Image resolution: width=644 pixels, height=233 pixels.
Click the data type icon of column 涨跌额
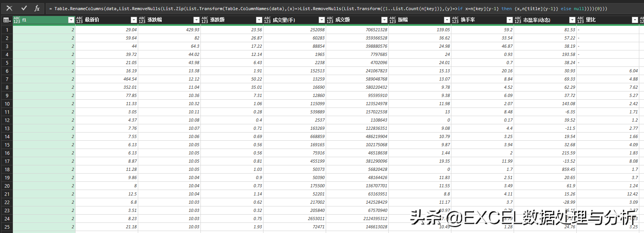(x=205, y=20)
